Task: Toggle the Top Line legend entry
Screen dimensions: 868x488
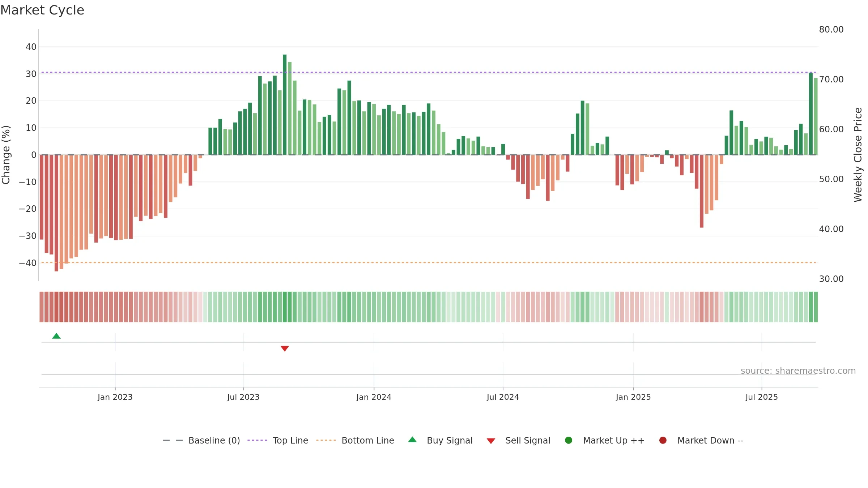Action: coord(278,440)
